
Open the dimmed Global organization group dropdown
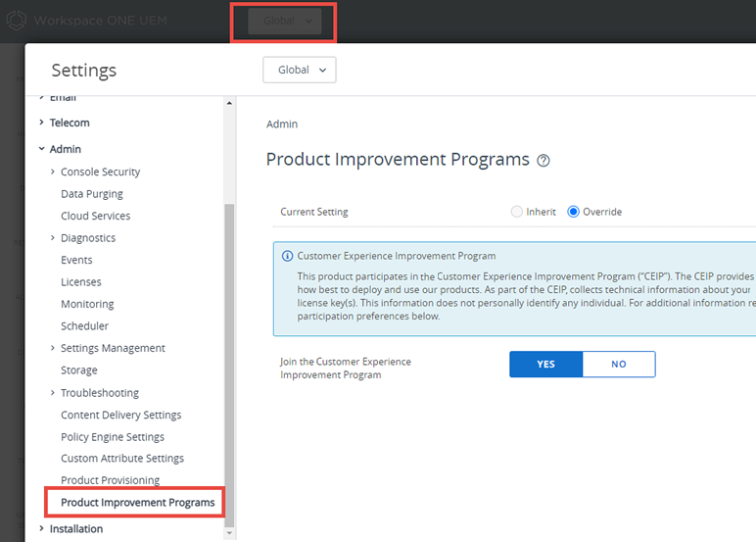pyautogui.click(x=285, y=21)
